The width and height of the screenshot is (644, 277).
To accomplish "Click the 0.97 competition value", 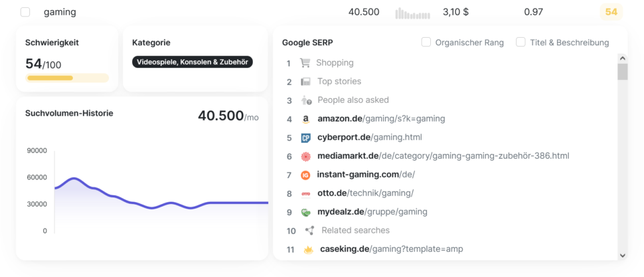I will pyautogui.click(x=534, y=12).
